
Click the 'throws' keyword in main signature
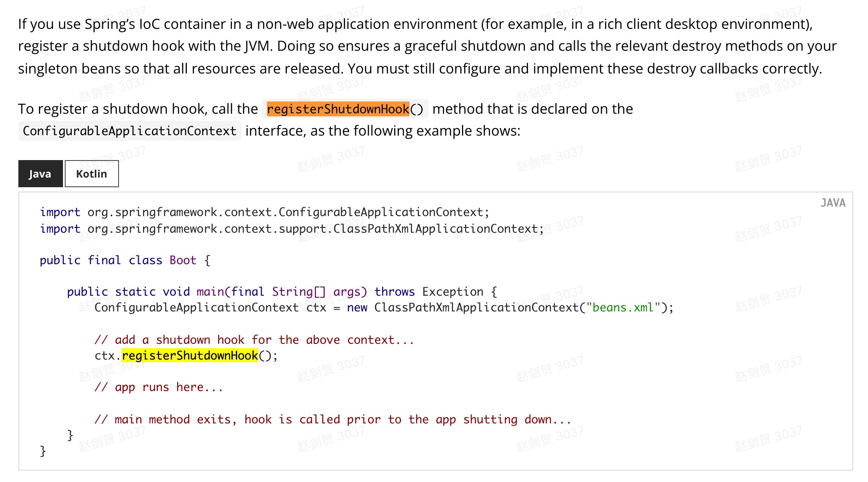(394, 292)
